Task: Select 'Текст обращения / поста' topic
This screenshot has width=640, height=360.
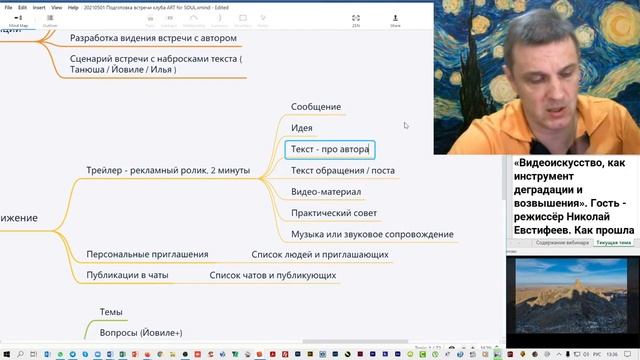Action: (x=343, y=171)
